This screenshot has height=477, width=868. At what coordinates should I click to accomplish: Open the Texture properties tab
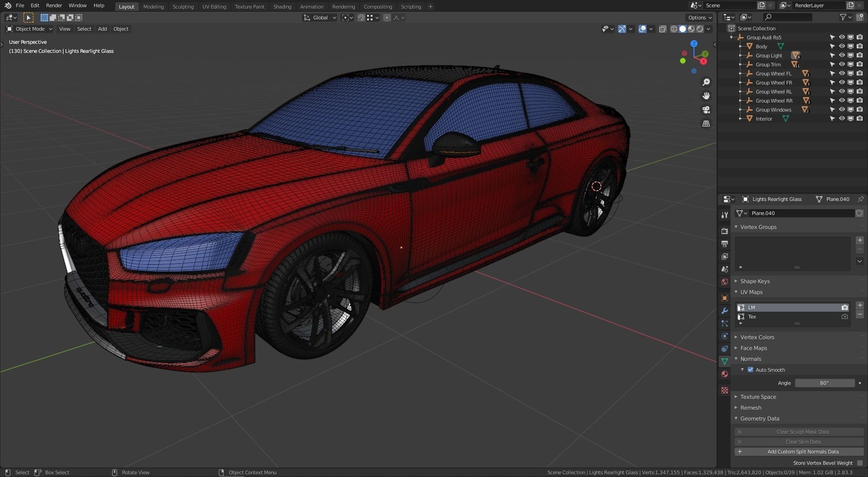coord(725,390)
